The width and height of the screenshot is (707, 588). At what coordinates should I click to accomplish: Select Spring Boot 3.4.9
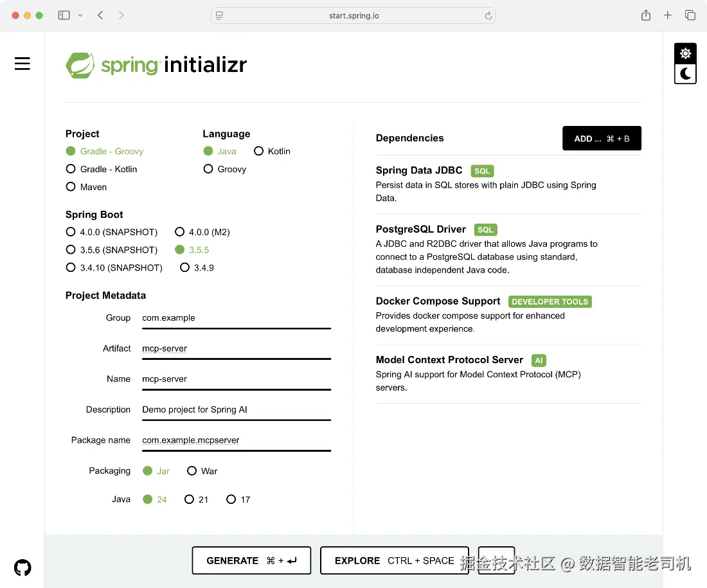pos(197,267)
